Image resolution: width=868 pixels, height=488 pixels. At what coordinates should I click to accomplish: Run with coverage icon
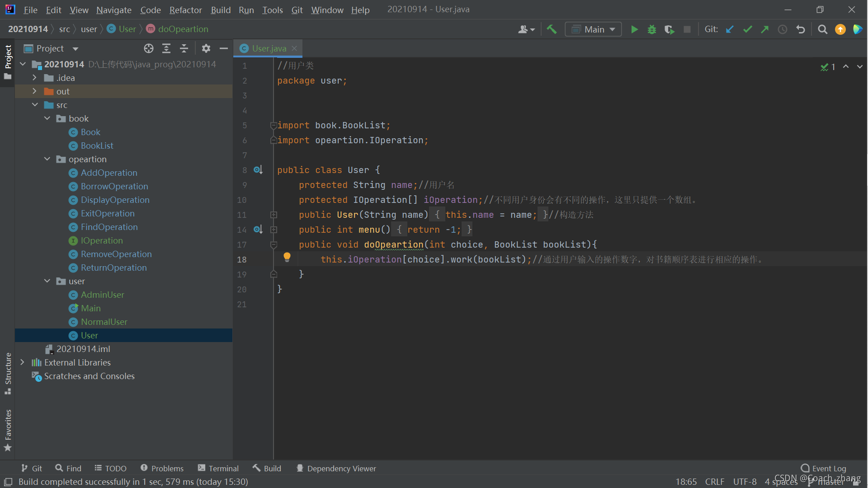point(669,29)
